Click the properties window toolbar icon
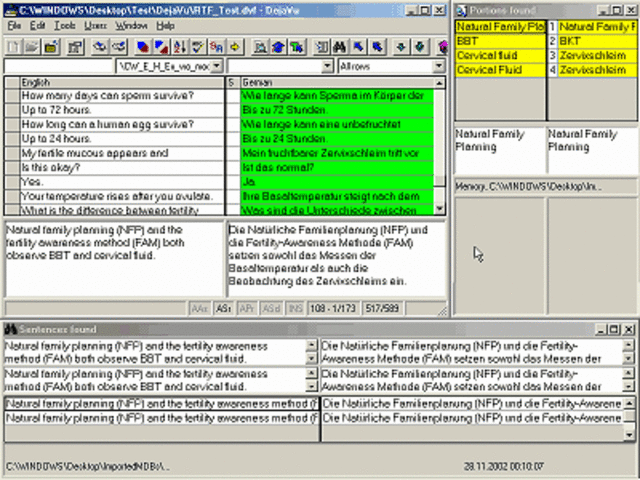 pyautogui.click(x=75, y=47)
